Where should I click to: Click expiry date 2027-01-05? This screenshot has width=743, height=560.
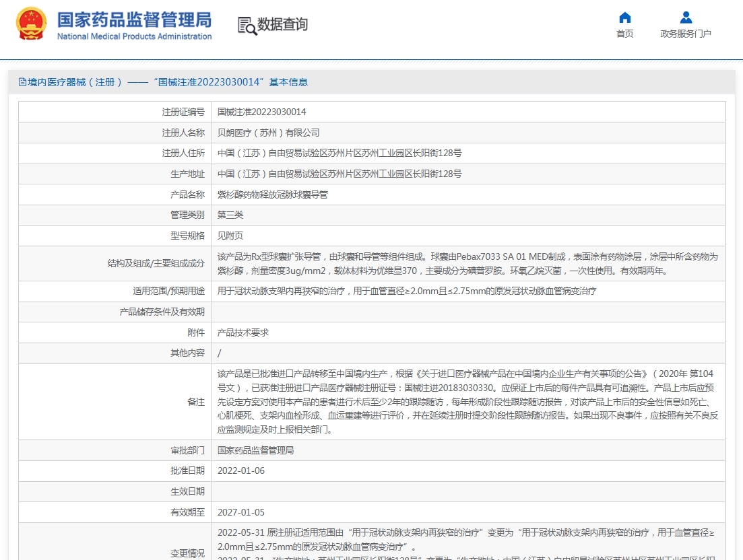[240, 512]
